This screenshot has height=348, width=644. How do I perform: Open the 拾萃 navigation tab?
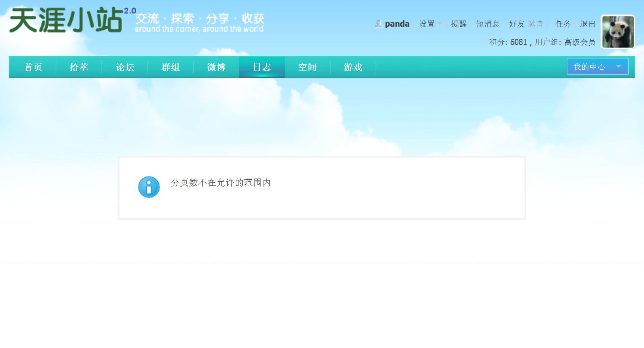79,67
